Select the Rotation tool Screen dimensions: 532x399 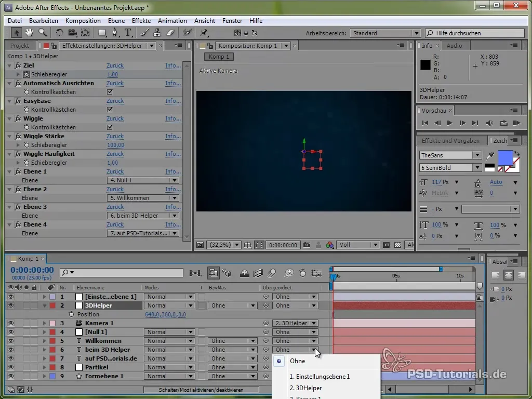coord(59,33)
